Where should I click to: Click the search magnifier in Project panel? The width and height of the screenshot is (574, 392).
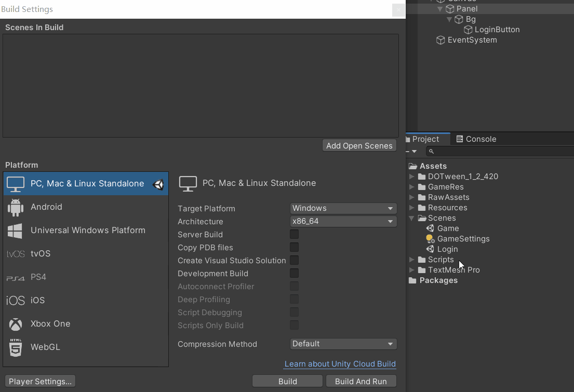431,151
